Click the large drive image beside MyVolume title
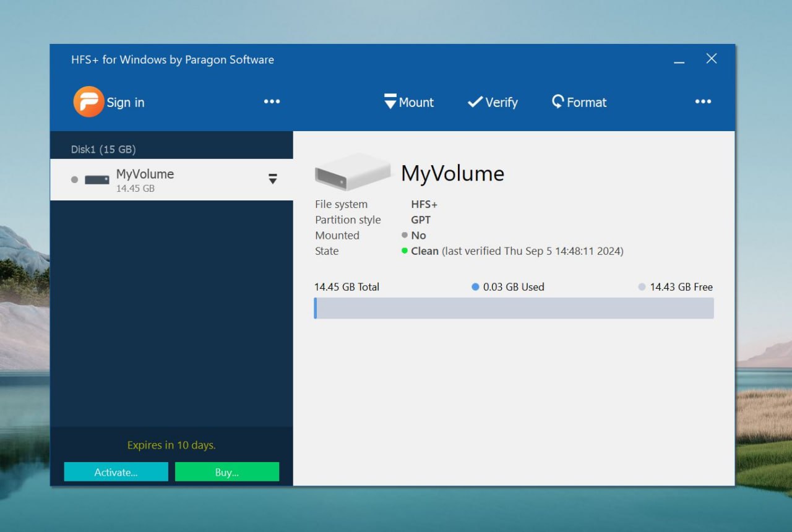This screenshot has height=532, width=792. coord(353,171)
